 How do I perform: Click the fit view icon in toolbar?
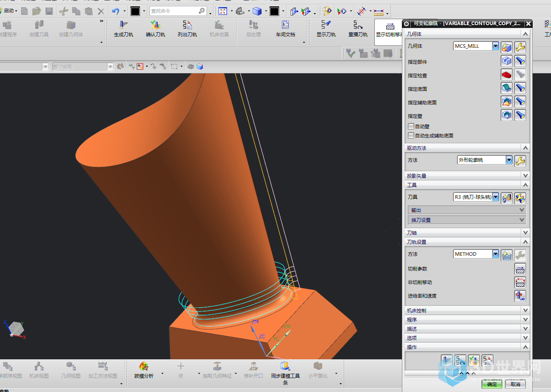(x=223, y=11)
